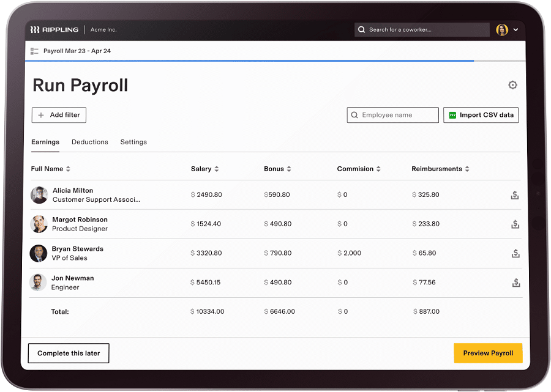Select the Bryan Stewards name
551x392 pixels.
[x=78, y=249]
